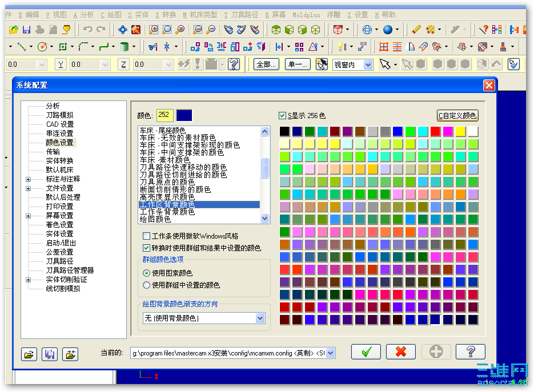The width and height of the screenshot is (534, 392).
Task: Click the 自定义颜色 button
Action: [457, 116]
